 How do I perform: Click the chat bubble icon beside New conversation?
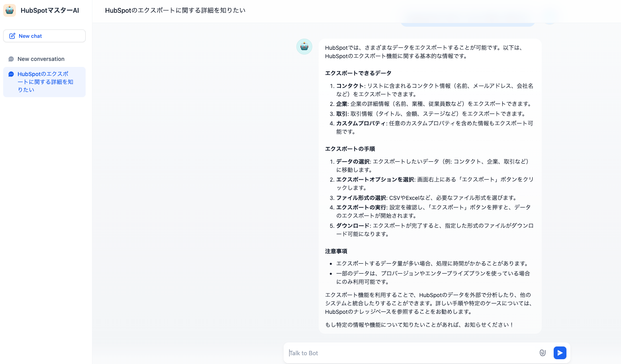(x=11, y=59)
